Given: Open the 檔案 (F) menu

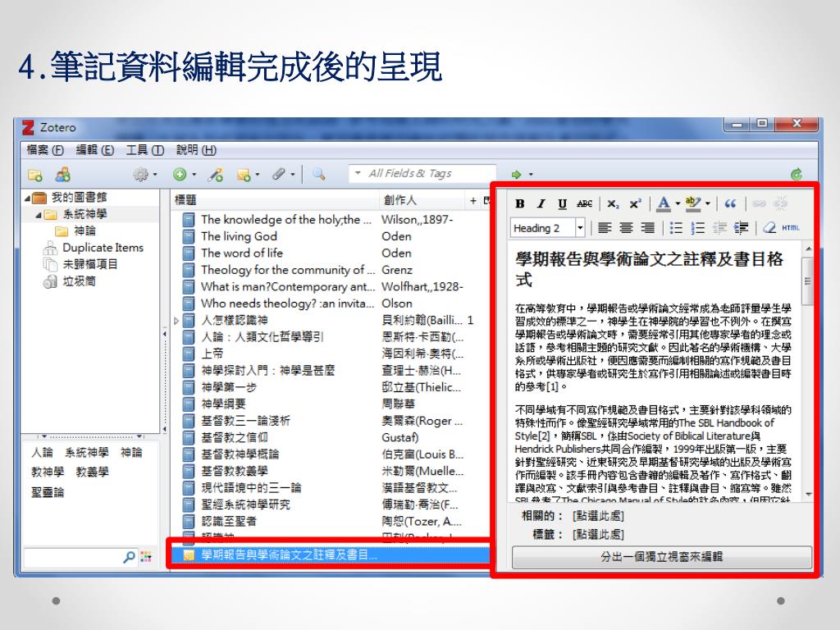Looking at the screenshot, I should (46, 150).
